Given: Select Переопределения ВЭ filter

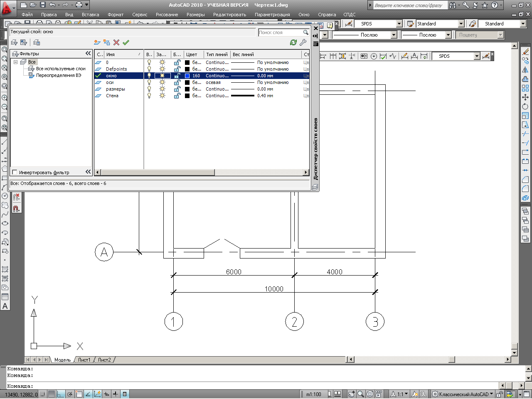Looking at the screenshot, I should pos(59,75).
